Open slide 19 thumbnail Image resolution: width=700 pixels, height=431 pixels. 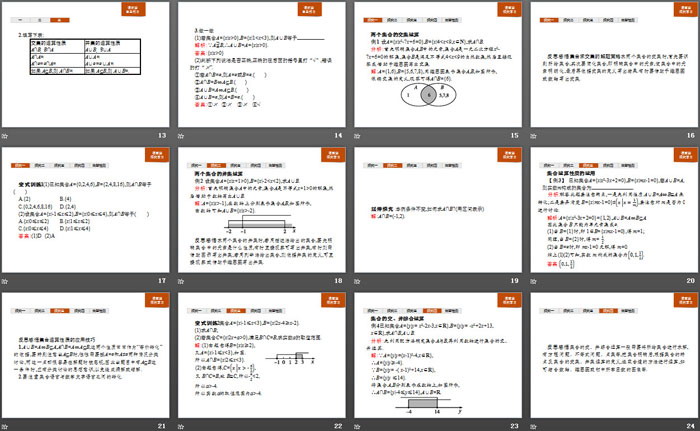[437, 211]
